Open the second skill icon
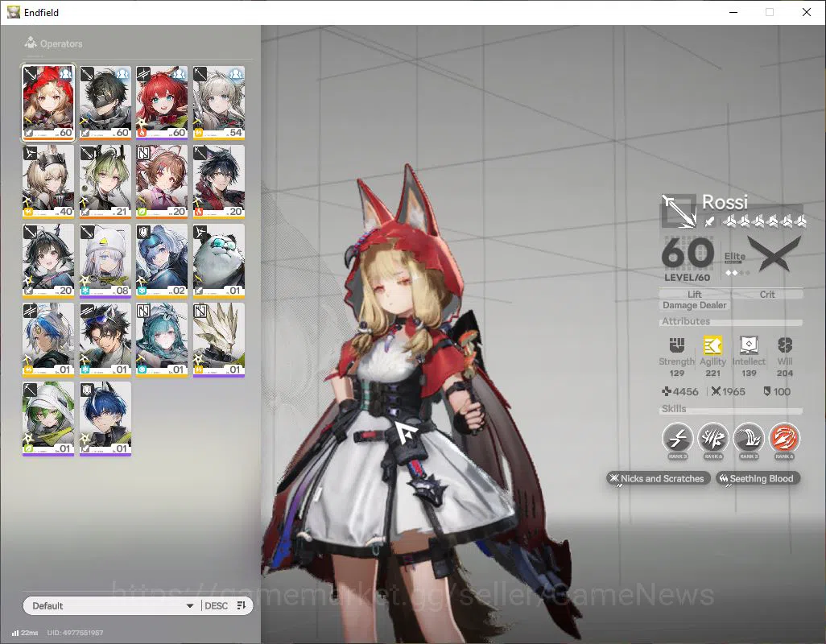Screen dimensions: 826x644 (713, 438)
